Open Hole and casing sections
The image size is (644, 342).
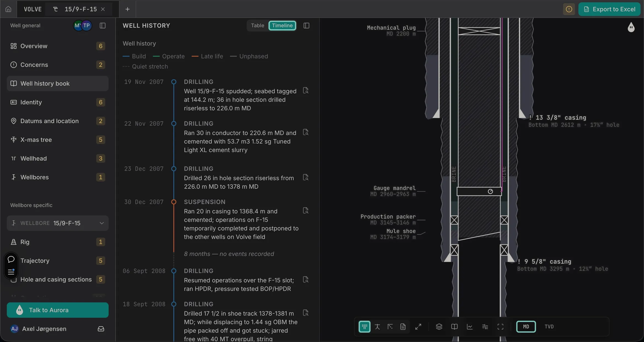tap(58, 279)
